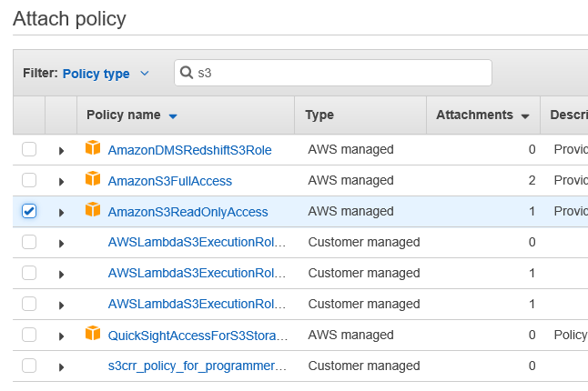588x391 pixels.
Task: Check the AmazonS3FullAccess policy checkbox
Action: pyautogui.click(x=29, y=180)
